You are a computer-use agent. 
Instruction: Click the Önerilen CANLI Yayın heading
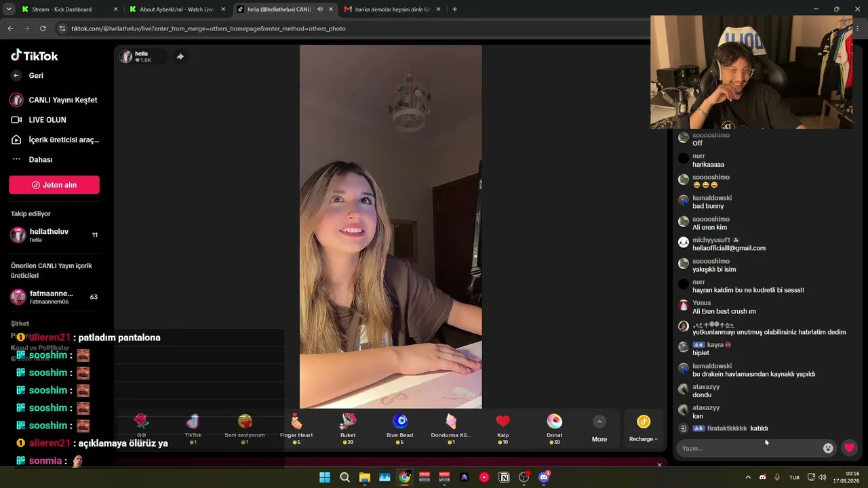[x=52, y=270]
